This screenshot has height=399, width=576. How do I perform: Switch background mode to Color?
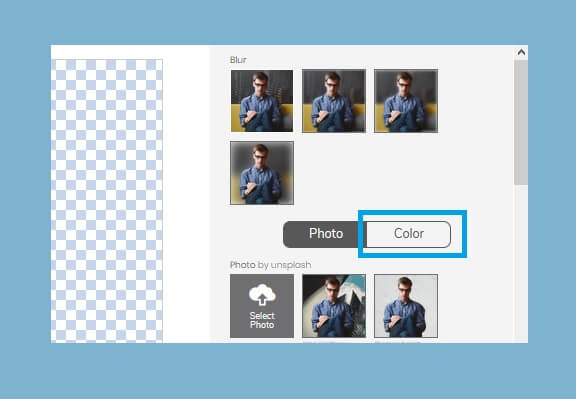408,234
